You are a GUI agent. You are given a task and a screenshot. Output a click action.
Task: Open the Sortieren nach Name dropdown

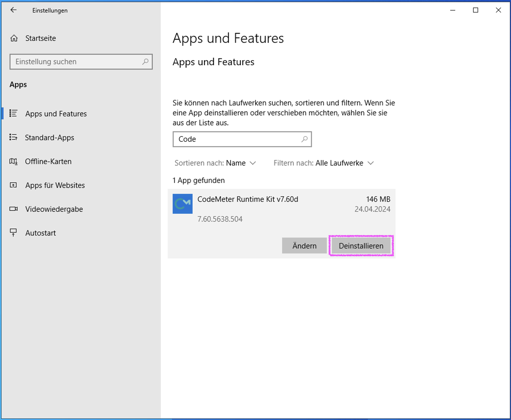click(x=215, y=163)
